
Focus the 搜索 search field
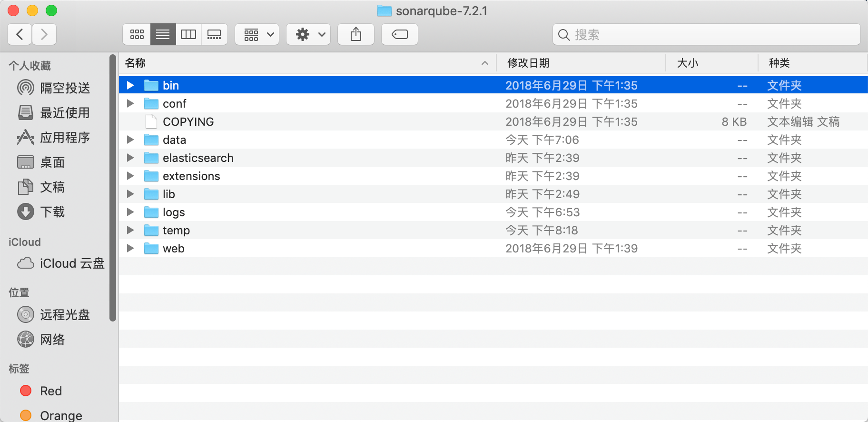pos(707,34)
